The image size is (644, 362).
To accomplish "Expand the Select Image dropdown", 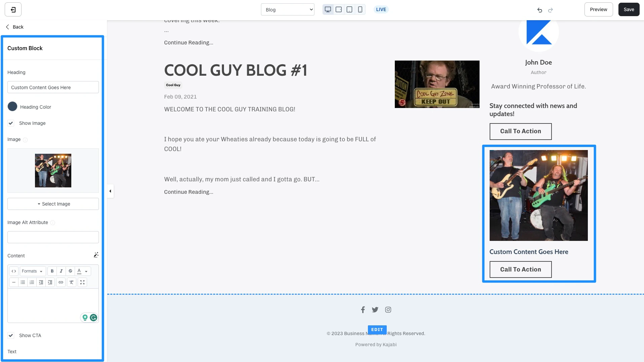I will [53, 204].
